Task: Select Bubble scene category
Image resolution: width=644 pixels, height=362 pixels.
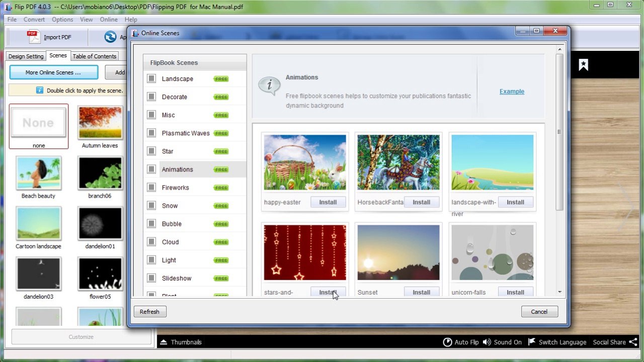Action: coord(195,224)
